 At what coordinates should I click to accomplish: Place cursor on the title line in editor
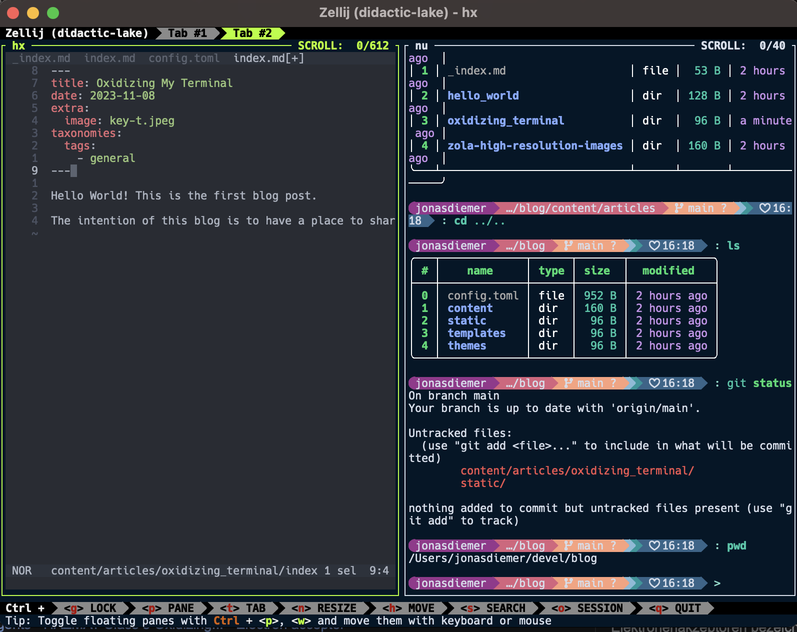coord(141,83)
